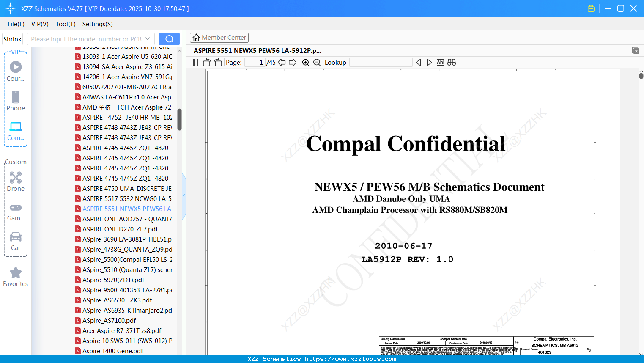Viewport: 644px width, 363px height.
Task: Open ASpire_9500_401353_LA-2781 file
Action: 127,290
